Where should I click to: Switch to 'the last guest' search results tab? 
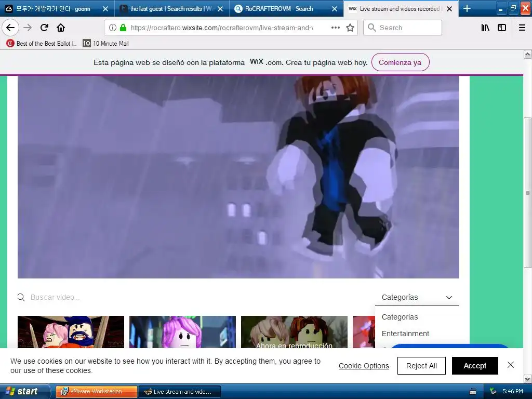pos(171,9)
